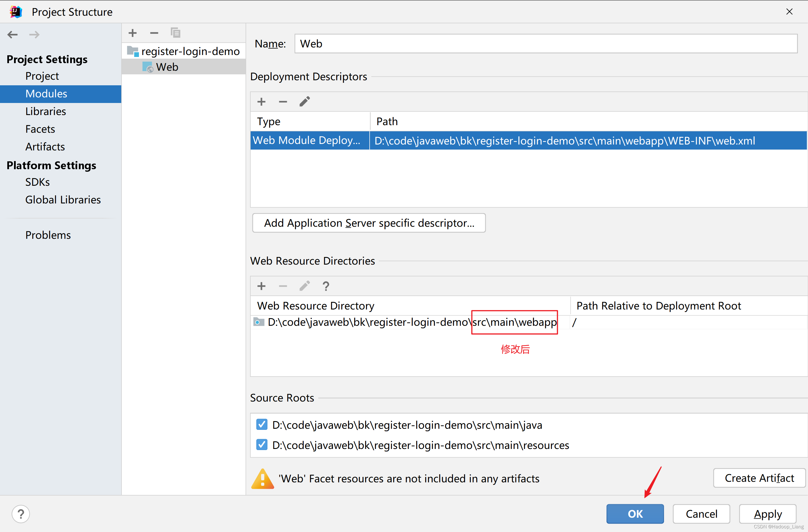This screenshot has width=808, height=532.
Task: Select the Web facet tree item
Action: click(x=167, y=67)
